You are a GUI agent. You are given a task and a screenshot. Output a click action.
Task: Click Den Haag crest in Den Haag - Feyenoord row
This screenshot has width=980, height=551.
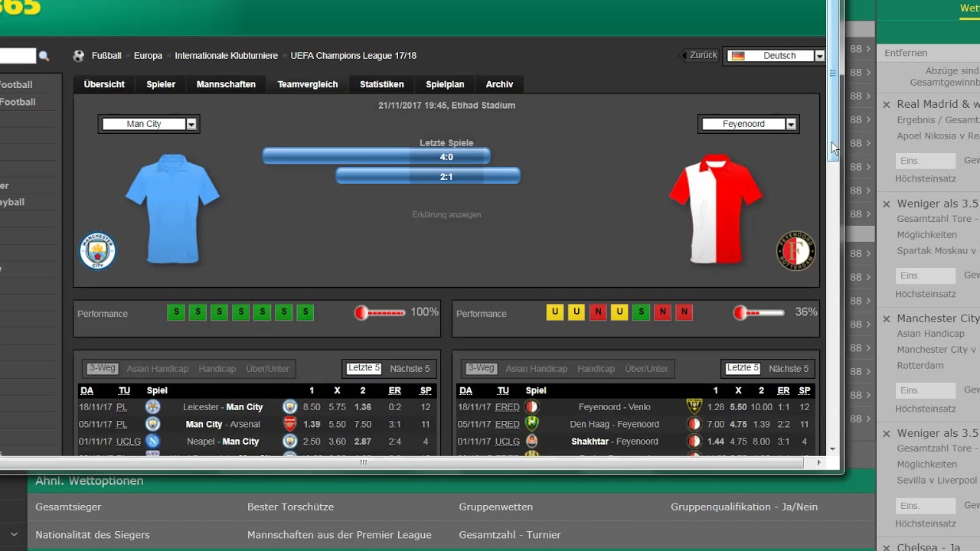531,424
